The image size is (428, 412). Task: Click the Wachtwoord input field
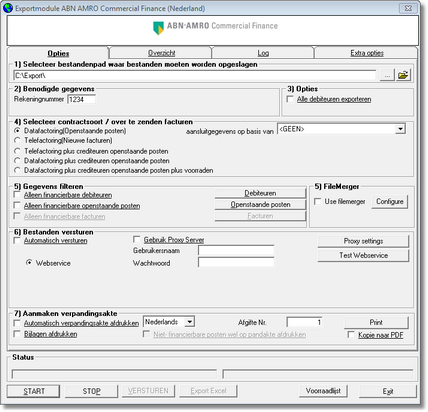click(x=236, y=262)
